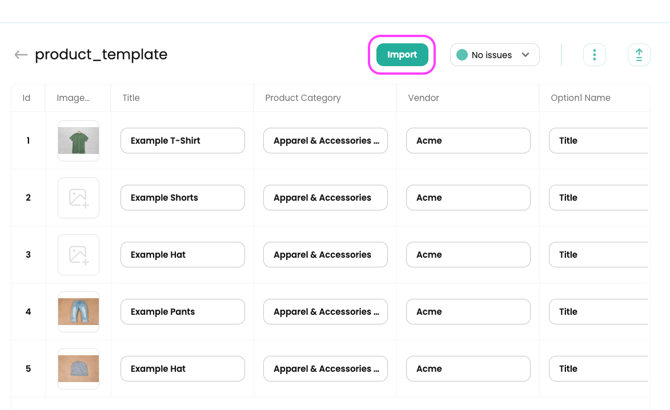Screen dimensions: 670x410
Task: Open Product Category dropdown for Example T-Shirt
Action: coord(325,141)
